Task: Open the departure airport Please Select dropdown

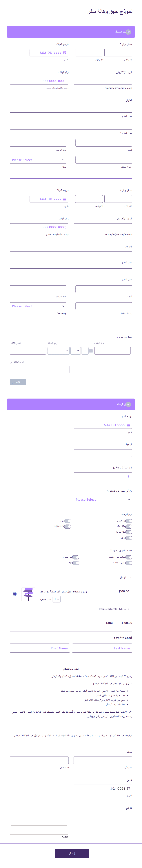Action: pos(103,499)
